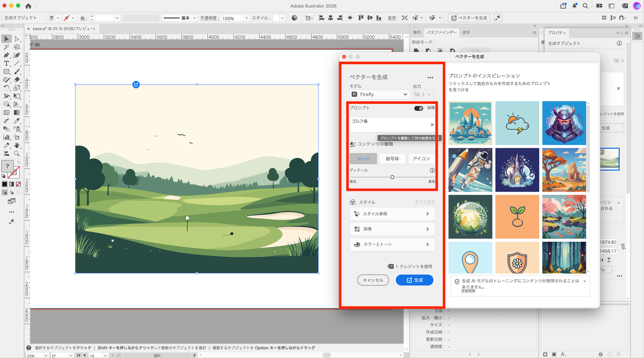Select the 被写体 content type
Screen dimensions: 644x358
[x=392, y=159]
